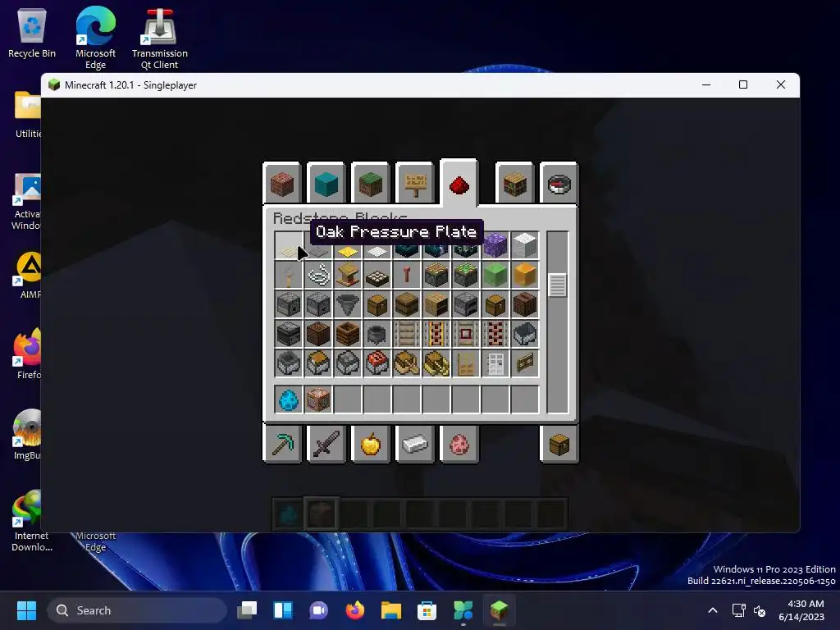Open Microsoft Edge shortcut beside Recycle Bin

pos(95,38)
